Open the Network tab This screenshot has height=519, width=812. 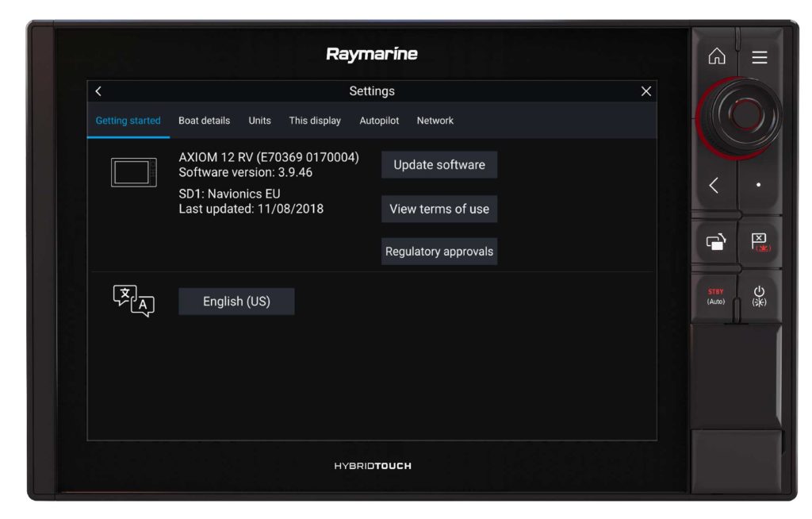click(x=435, y=121)
